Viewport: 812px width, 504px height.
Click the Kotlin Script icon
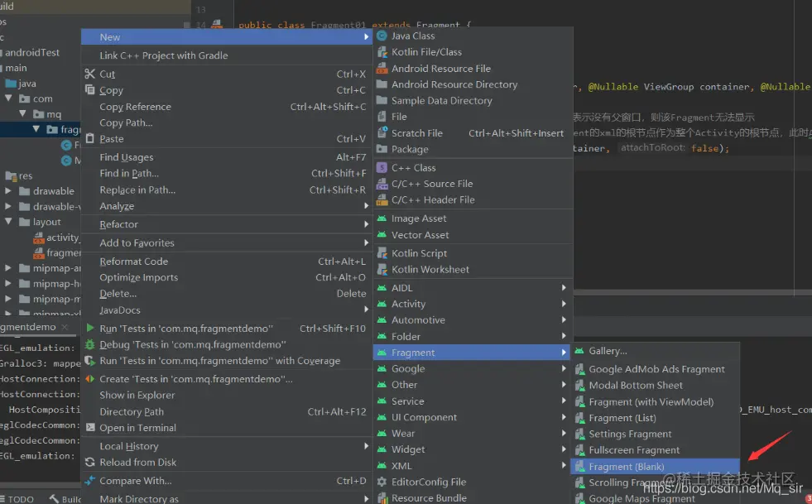point(382,253)
